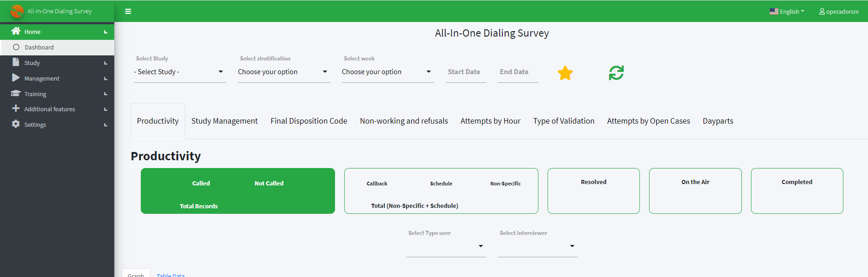Click the hamburger menu icon
The height and width of the screenshot is (277, 868).
click(x=128, y=11)
